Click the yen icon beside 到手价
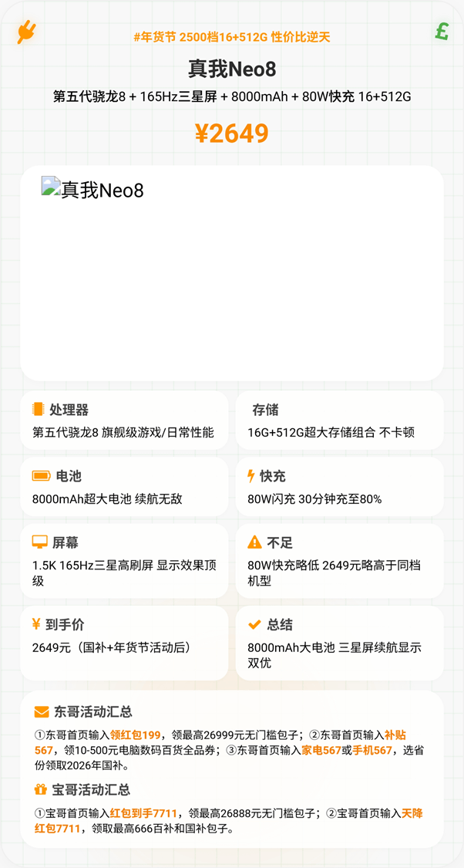464x868 pixels. 36,624
